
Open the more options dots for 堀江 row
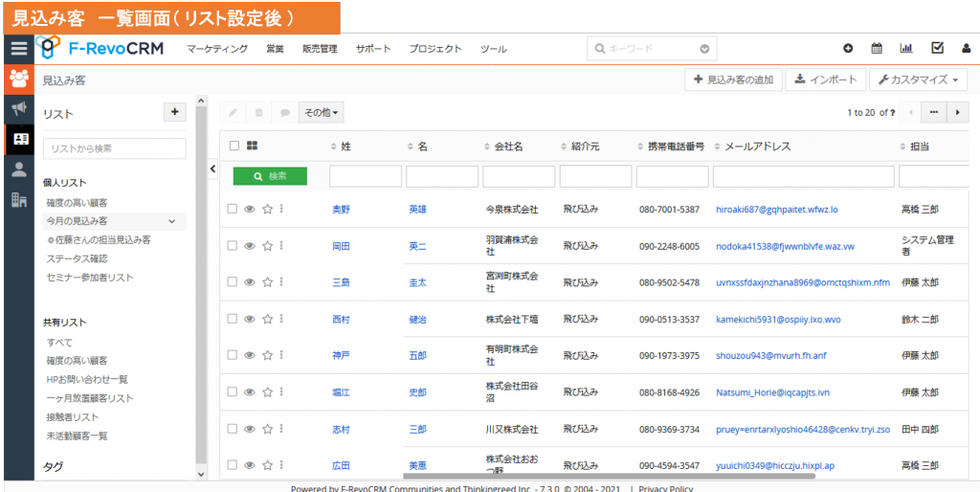click(281, 392)
